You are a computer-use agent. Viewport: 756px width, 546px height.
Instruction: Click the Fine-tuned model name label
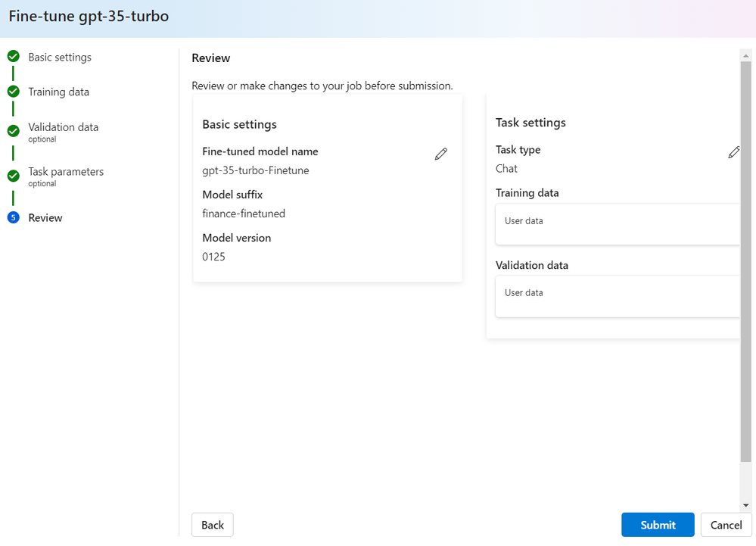pyautogui.click(x=260, y=151)
